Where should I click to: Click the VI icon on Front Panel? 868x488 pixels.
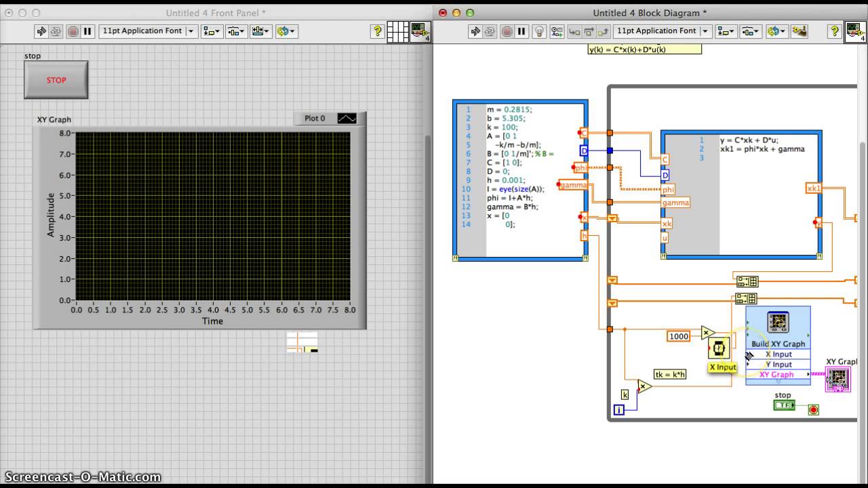[x=420, y=32]
